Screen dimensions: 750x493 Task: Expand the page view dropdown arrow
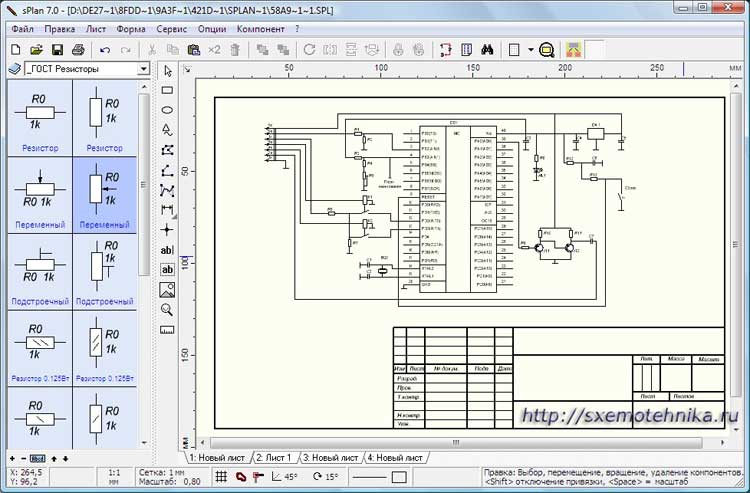[x=530, y=49]
